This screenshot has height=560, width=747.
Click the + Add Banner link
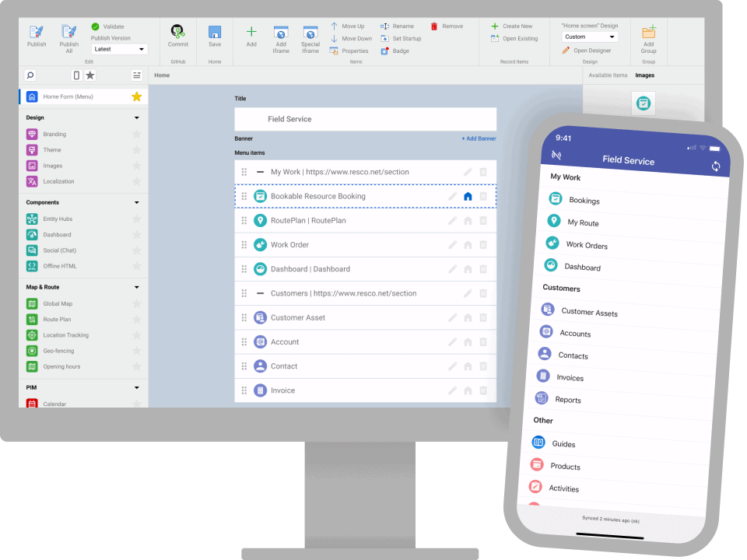479,138
